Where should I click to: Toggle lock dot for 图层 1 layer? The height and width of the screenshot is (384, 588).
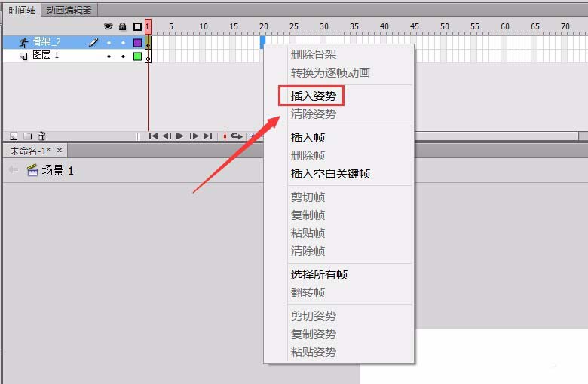click(x=123, y=56)
